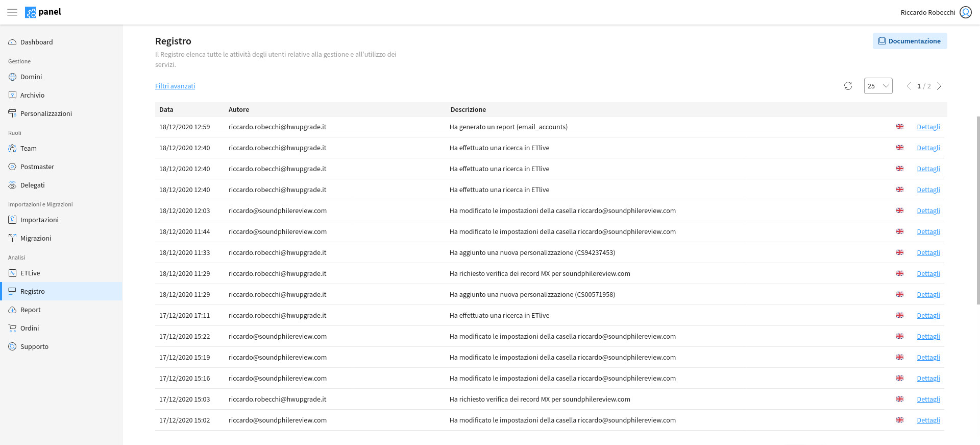Click the Ordini shopping cart icon
The image size is (980, 445).
[12, 328]
